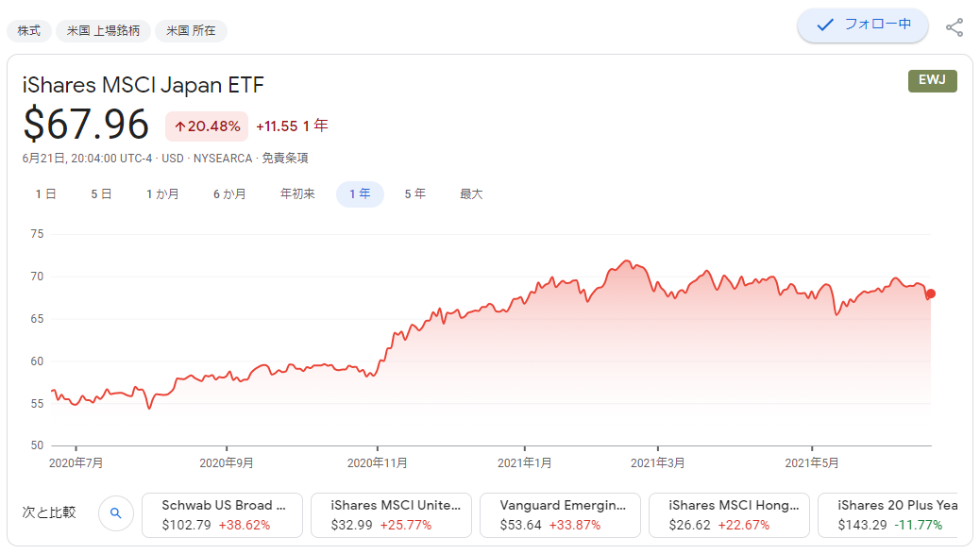Click the 2021年5月 axis label
Viewport: 980px width, 554px height.
[812, 463]
